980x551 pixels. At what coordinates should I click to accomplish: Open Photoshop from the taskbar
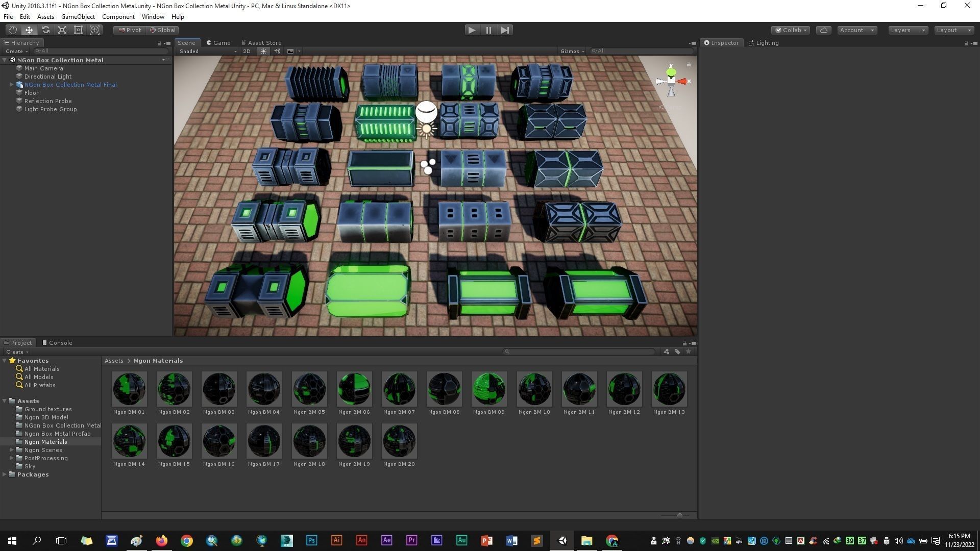[x=311, y=540]
